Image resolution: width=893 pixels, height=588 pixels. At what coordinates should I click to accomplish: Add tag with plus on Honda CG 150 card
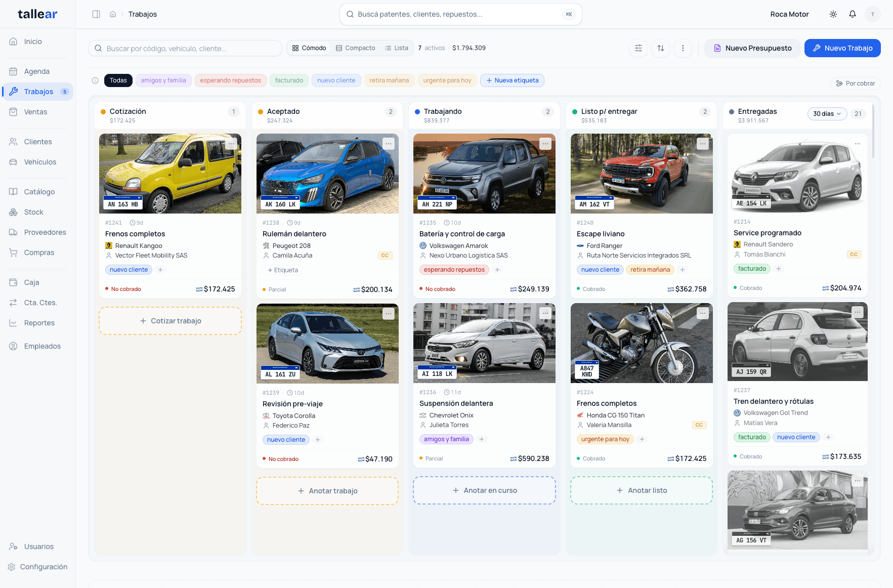tap(642, 439)
